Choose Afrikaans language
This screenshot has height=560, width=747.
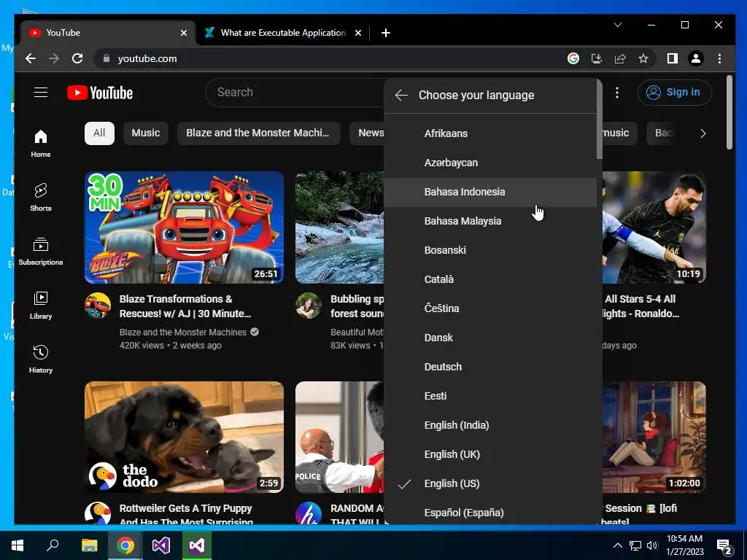tap(490, 134)
